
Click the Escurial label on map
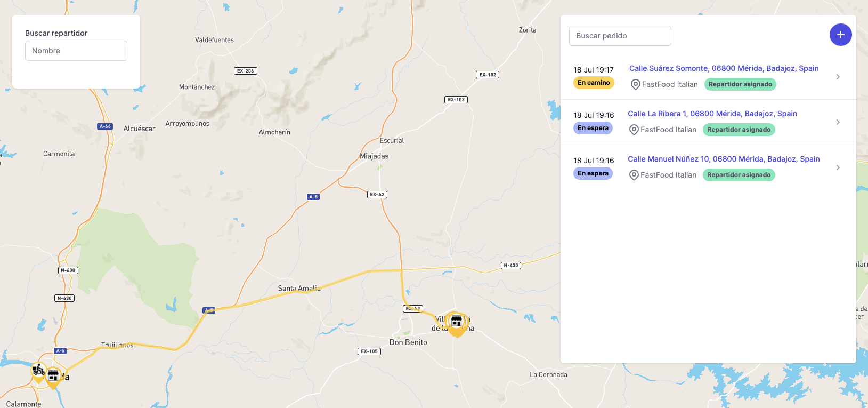[x=392, y=141]
